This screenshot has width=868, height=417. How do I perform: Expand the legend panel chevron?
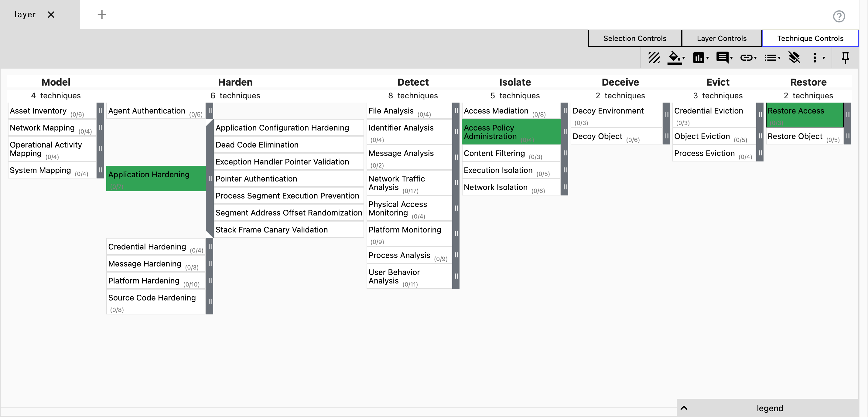pos(684,408)
